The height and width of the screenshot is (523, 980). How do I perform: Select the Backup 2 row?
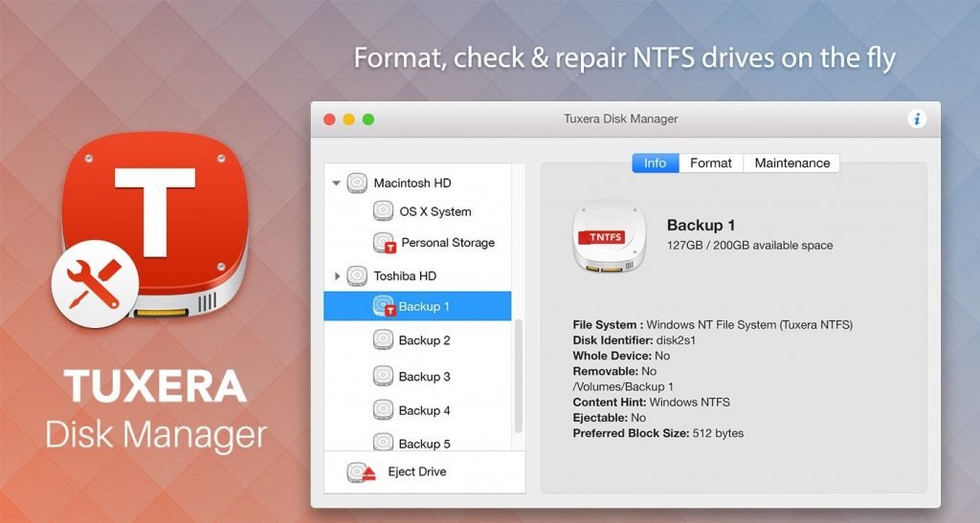point(417,340)
